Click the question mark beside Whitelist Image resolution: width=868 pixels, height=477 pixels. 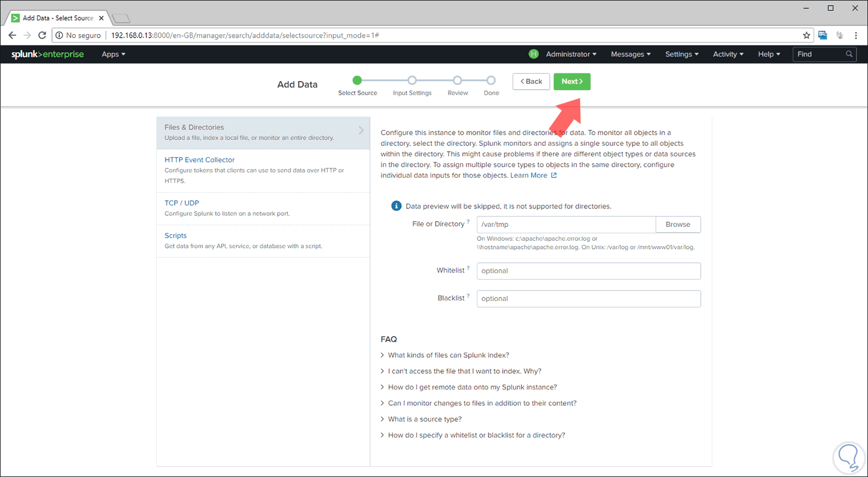coord(469,267)
